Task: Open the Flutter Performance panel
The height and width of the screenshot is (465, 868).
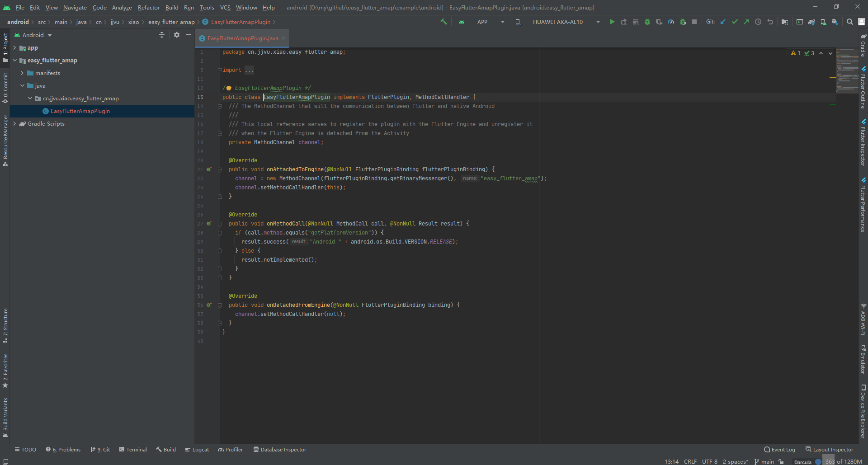Action: (863, 210)
